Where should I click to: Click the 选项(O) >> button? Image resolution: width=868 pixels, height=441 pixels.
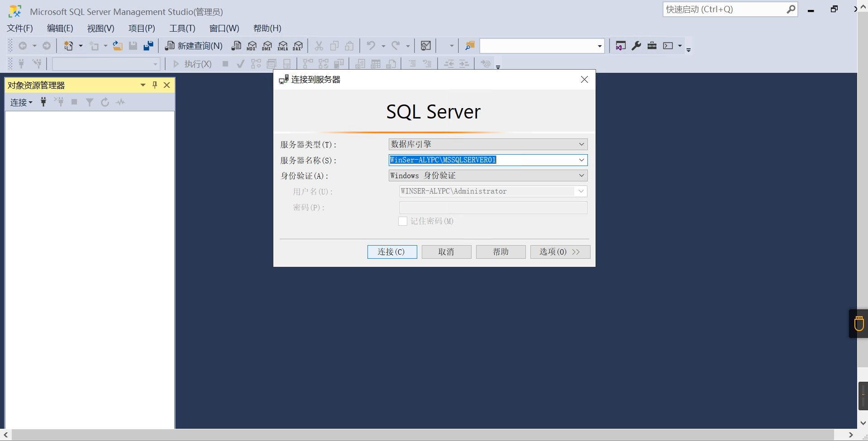point(560,252)
